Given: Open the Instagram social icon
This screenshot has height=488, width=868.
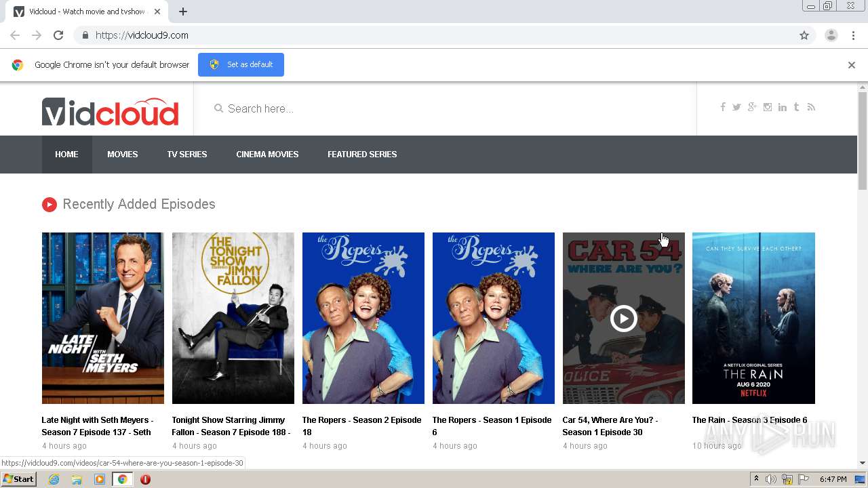Looking at the screenshot, I should (768, 107).
